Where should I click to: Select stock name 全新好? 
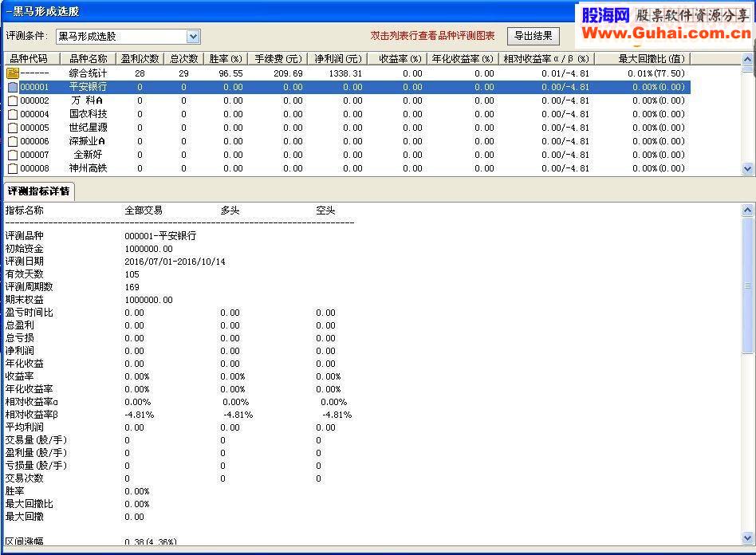(x=88, y=155)
